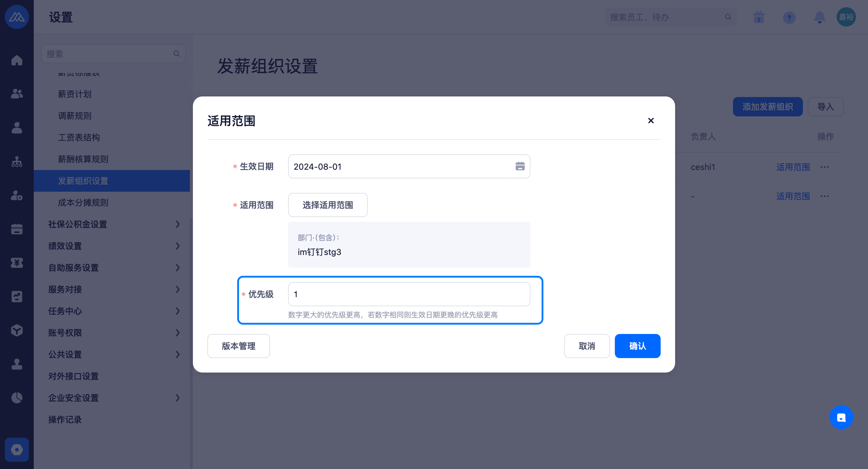
Task: Open the calendar picker in 生效日期 field
Action: tap(520, 166)
